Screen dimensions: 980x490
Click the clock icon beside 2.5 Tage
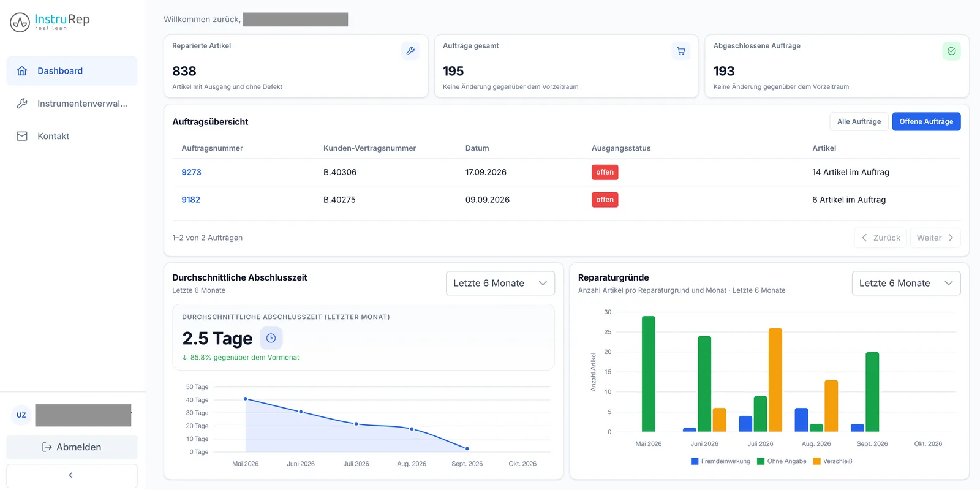pos(271,338)
